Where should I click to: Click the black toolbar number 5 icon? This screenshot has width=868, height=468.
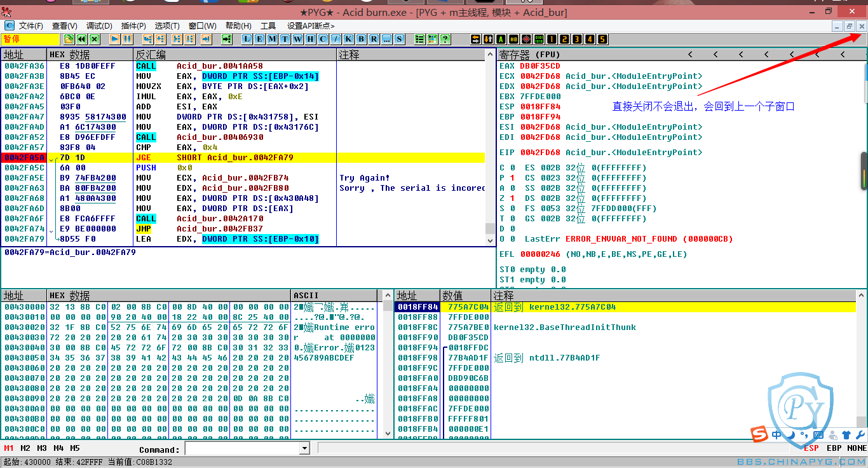[x=602, y=39]
